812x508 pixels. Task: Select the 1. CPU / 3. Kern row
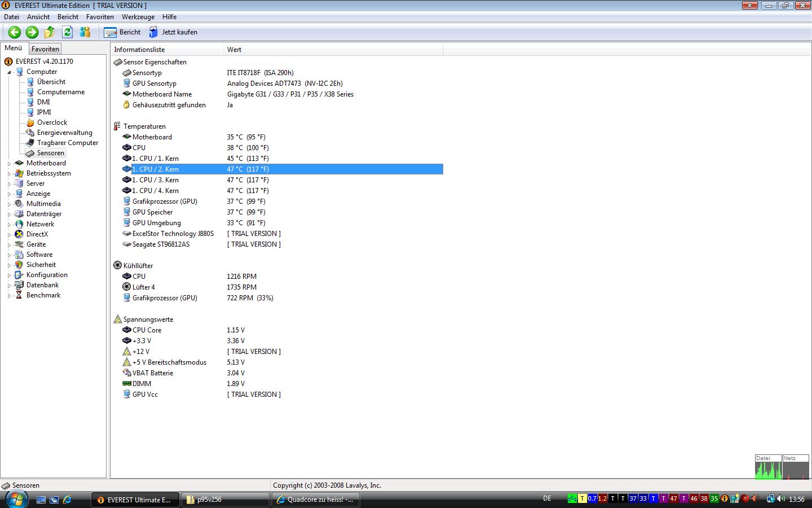pos(283,180)
